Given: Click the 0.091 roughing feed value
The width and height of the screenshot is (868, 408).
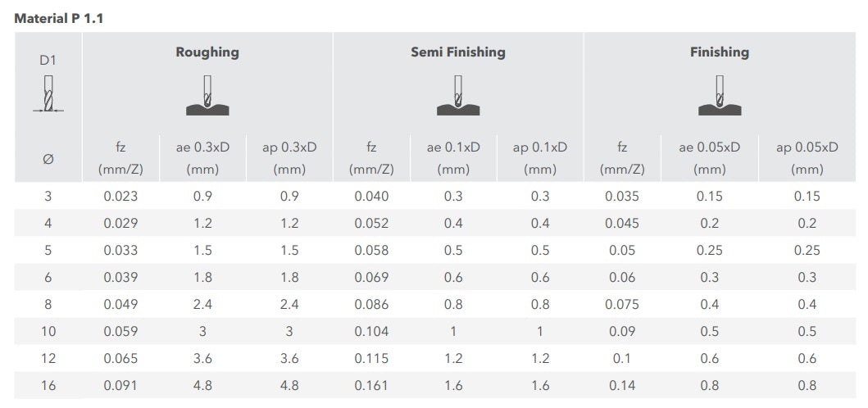Looking at the screenshot, I should click(120, 386).
